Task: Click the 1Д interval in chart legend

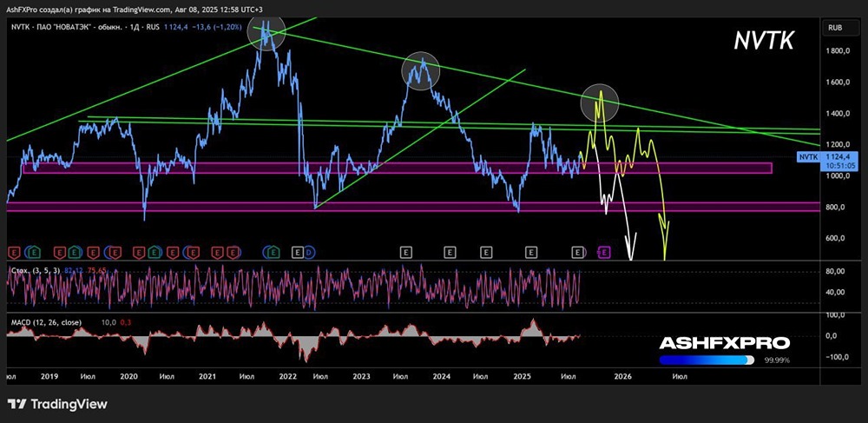Action: pos(135,27)
